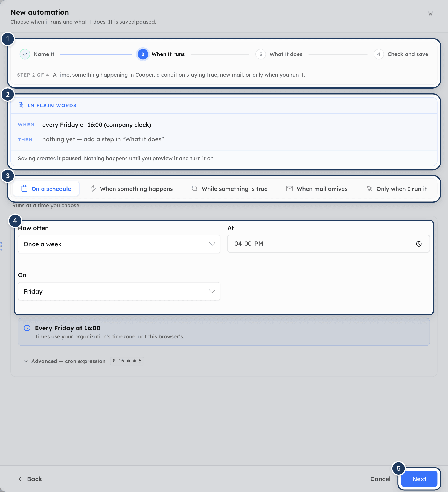Select the When mail arrives tab

click(317, 189)
